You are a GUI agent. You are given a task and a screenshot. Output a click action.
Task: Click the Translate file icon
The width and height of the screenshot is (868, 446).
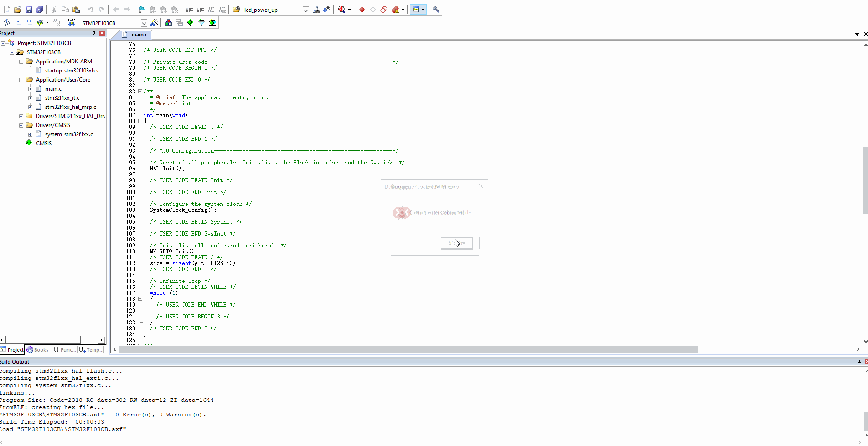click(x=7, y=22)
